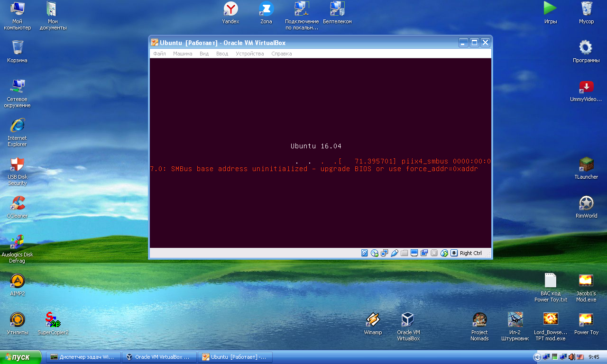Click the green CPU usage tray icon
The width and height of the screenshot is (607, 364).
(x=555, y=357)
